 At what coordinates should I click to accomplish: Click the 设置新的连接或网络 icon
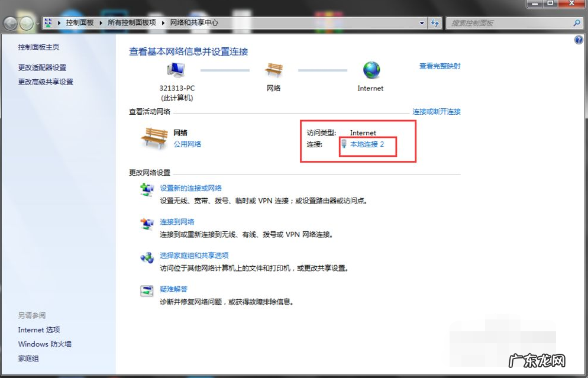click(x=147, y=189)
